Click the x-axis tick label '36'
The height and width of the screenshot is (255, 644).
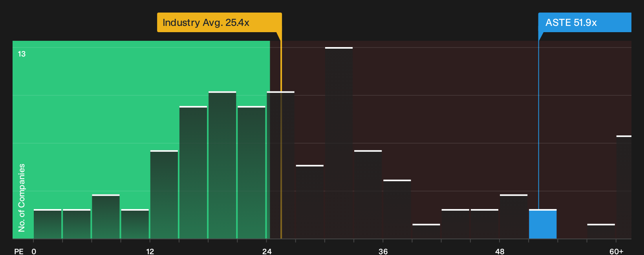coord(383,251)
